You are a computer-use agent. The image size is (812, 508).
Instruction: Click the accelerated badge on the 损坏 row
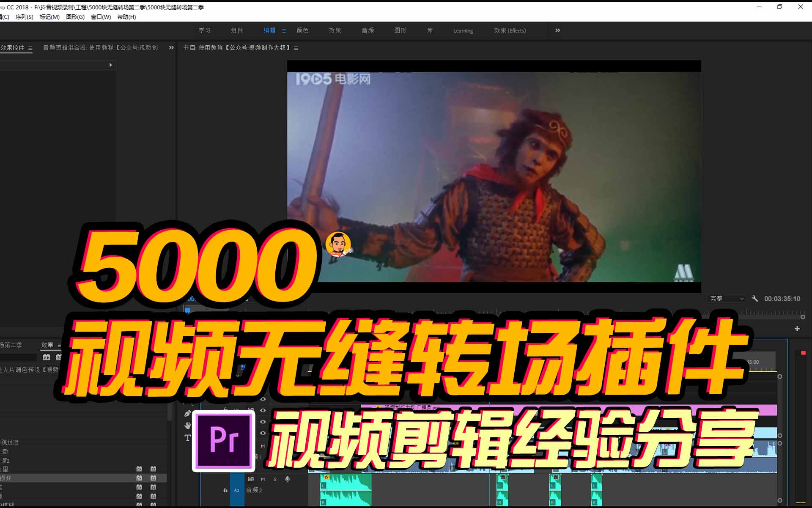(x=139, y=478)
